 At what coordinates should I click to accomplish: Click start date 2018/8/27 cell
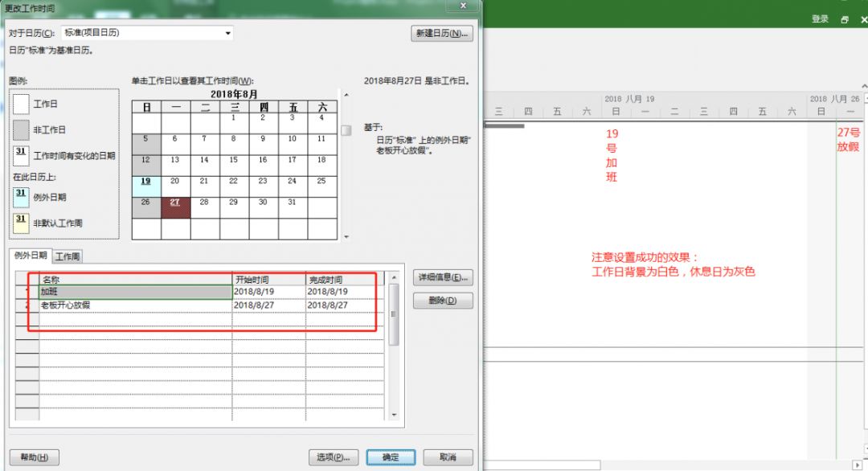pyautogui.click(x=268, y=305)
